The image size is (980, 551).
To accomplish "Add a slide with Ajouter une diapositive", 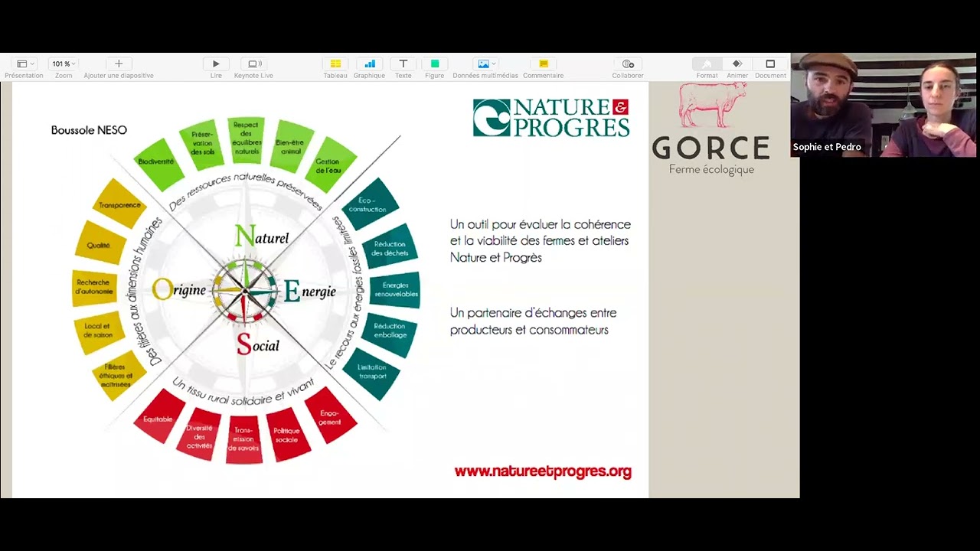I will 119,64.
